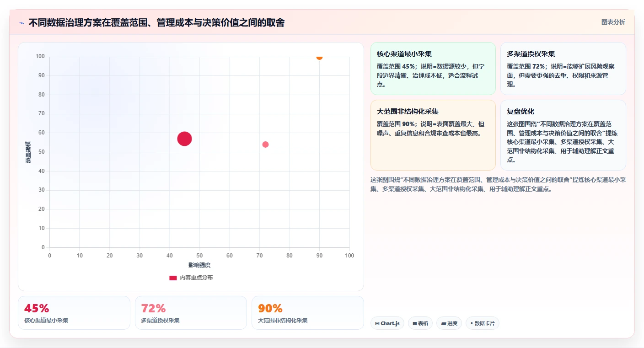Click the pink bubble data point
Viewport: 644px width, 348px height.
265,145
